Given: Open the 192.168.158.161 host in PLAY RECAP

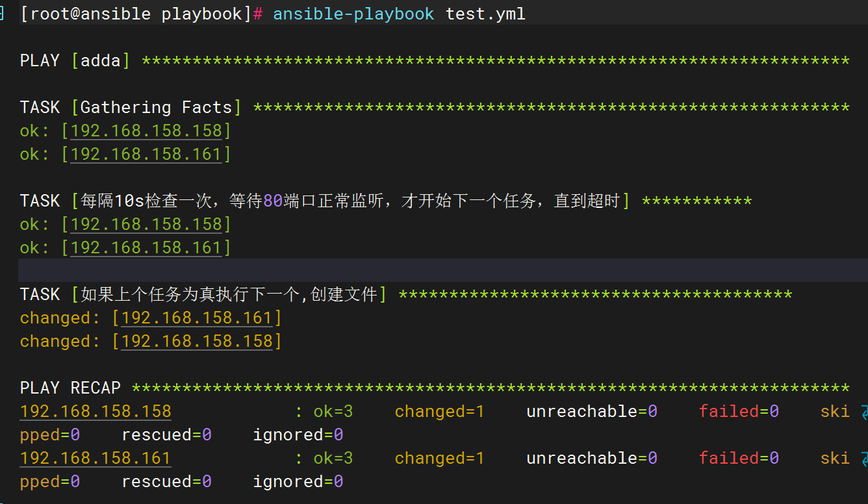Looking at the screenshot, I should 96,459.
